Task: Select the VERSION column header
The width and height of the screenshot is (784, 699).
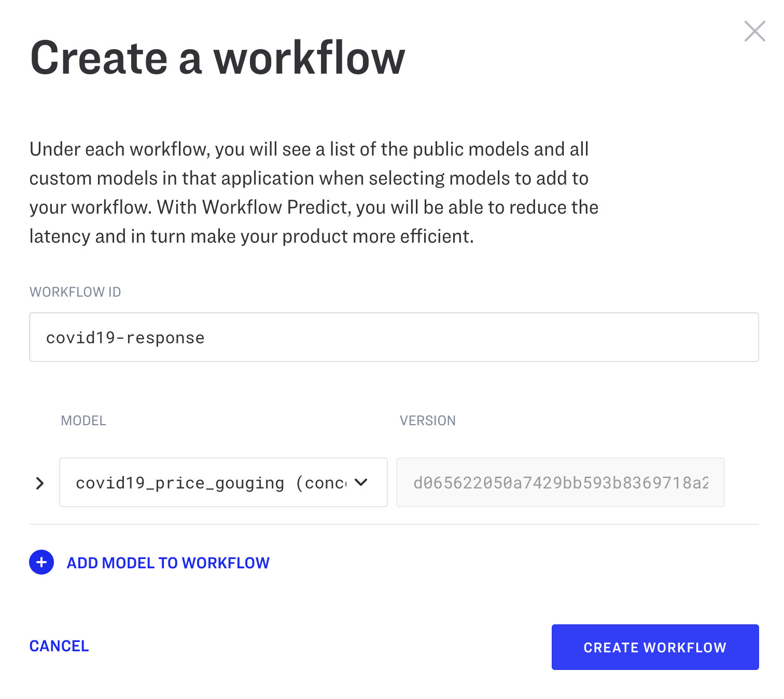Action: (427, 421)
